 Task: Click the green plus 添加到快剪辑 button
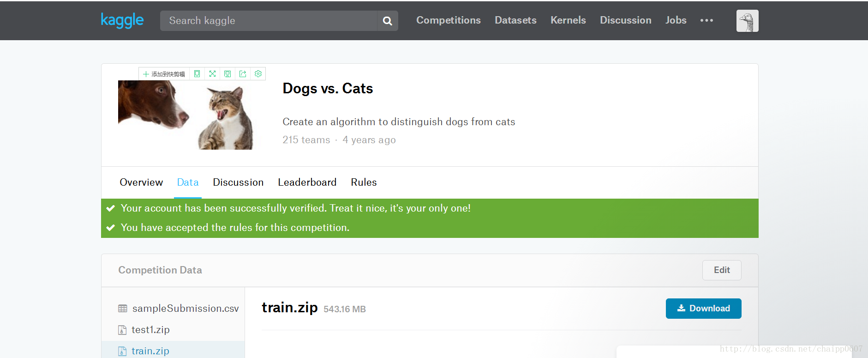[x=164, y=74]
